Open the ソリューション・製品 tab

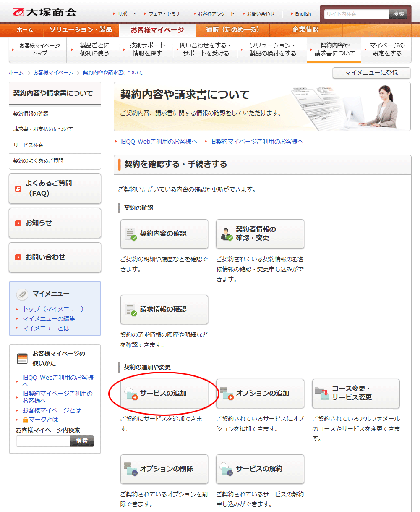[x=81, y=30]
